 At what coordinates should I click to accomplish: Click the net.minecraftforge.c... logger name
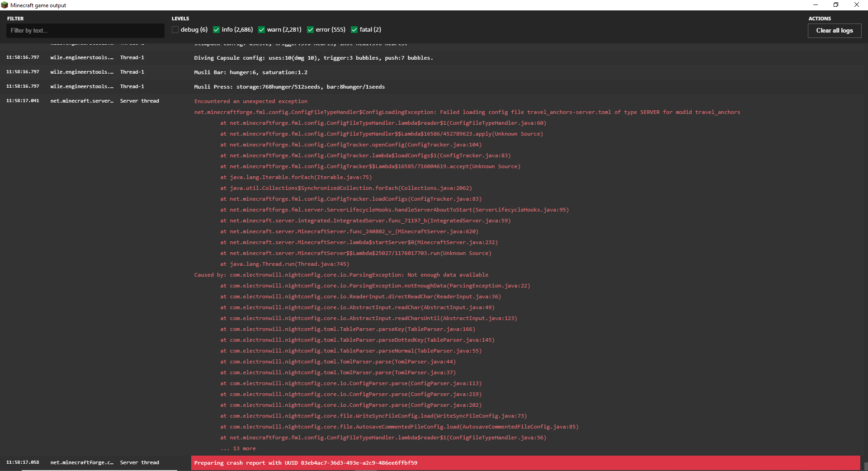coord(82,462)
